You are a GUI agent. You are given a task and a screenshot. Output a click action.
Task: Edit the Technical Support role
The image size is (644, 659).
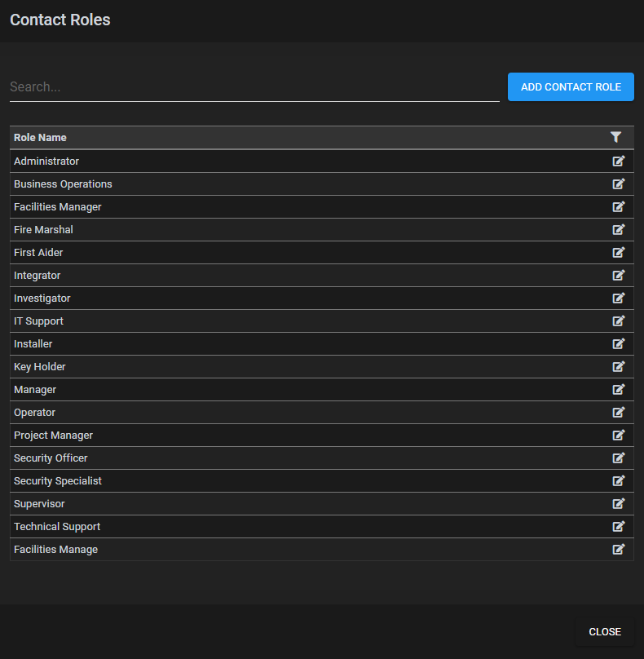pyautogui.click(x=619, y=526)
